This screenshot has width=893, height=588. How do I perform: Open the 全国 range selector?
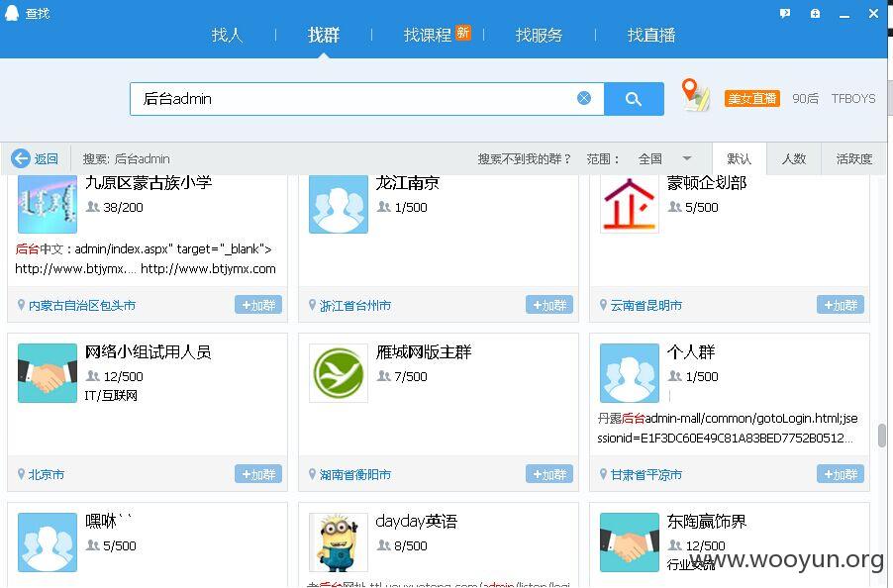pos(649,158)
